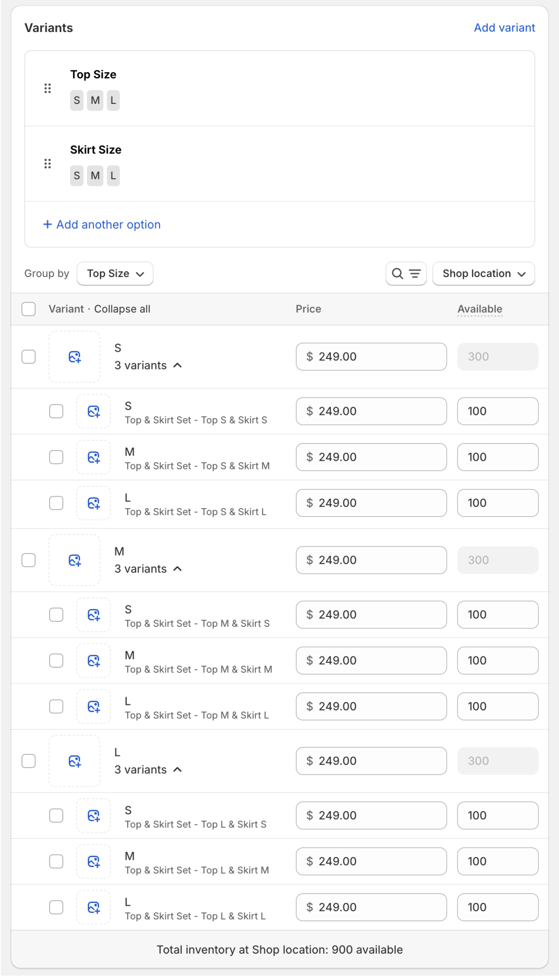559x980 pixels.
Task: Add image to Top L & Skirt S variant
Action: 94,816
